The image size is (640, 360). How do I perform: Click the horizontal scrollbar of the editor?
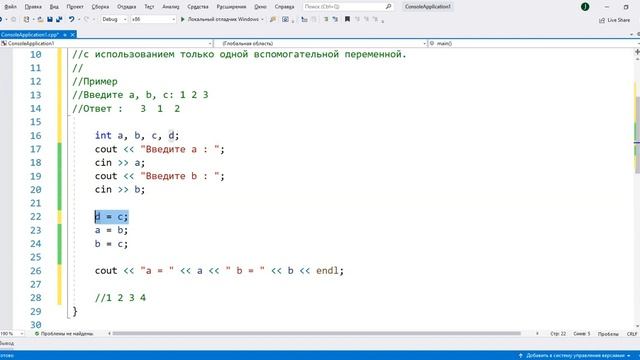pyautogui.click(x=317, y=333)
